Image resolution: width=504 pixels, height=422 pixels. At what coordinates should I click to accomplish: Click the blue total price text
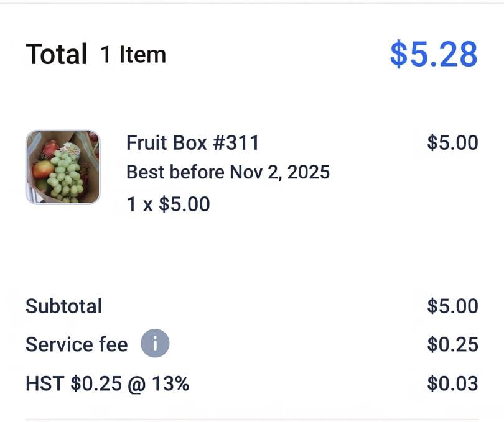pyautogui.click(x=434, y=54)
